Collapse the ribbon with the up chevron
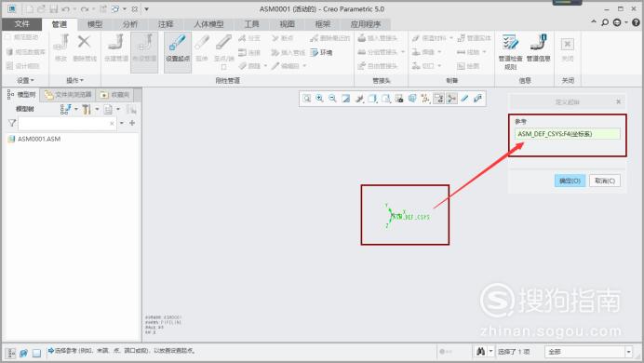Image resolution: width=644 pixels, height=363 pixels. click(x=594, y=22)
